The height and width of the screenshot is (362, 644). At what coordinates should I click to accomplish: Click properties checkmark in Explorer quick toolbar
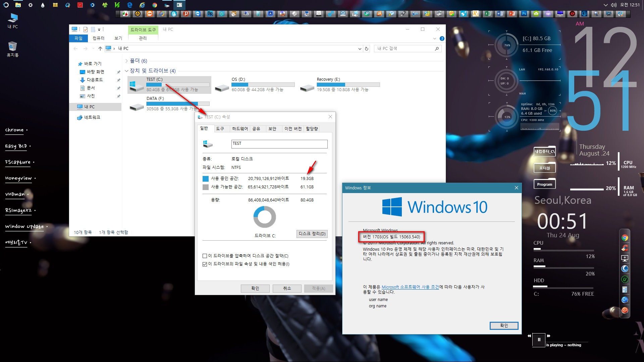tap(86, 29)
